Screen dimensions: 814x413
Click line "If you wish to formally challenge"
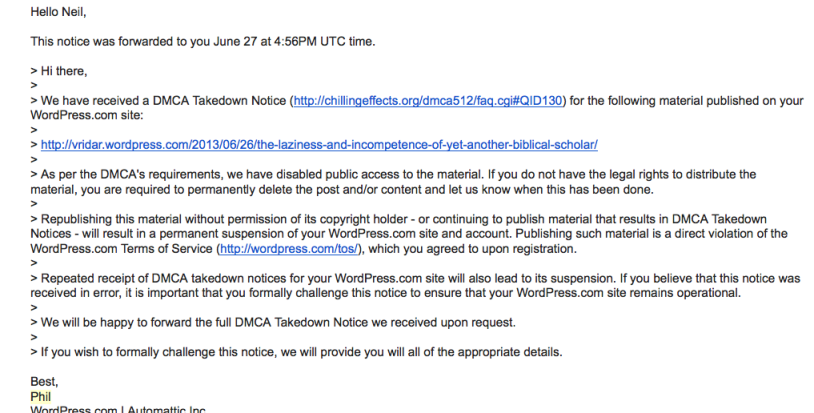[296, 352]
